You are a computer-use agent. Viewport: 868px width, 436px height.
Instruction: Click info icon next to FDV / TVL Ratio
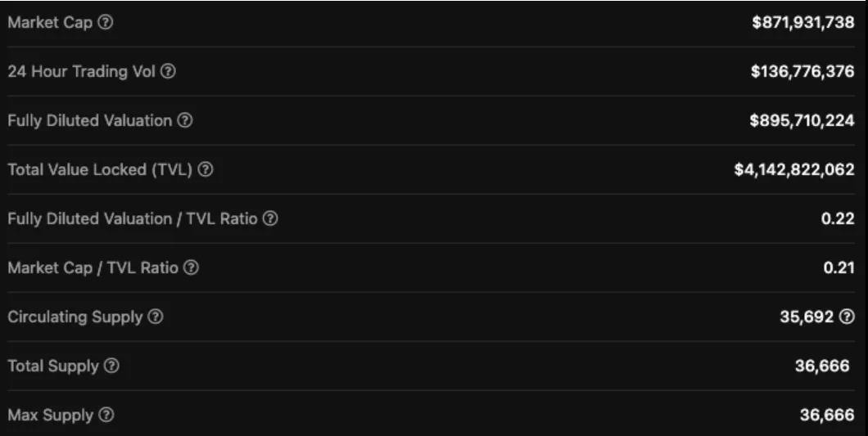click(271, 219)
